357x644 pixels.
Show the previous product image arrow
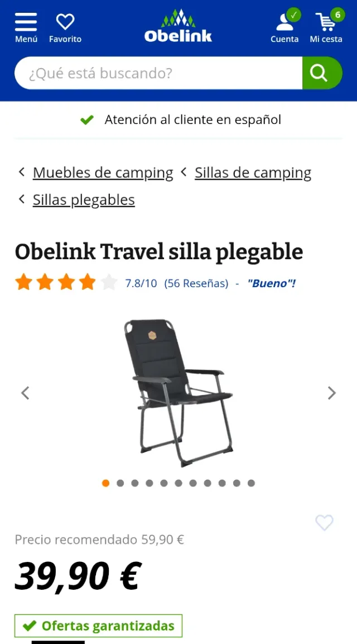click(26, 393)
